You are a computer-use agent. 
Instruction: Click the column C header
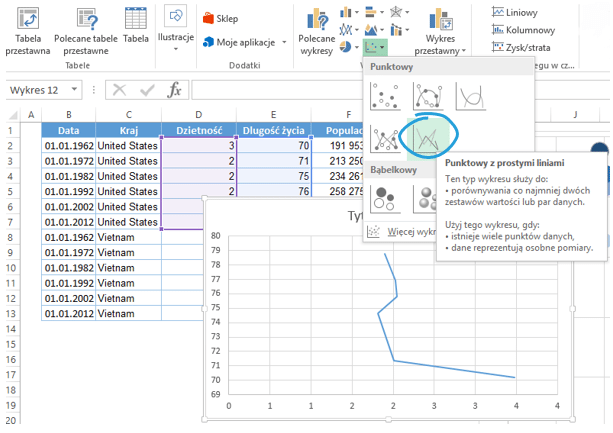(x=127, y=114)
